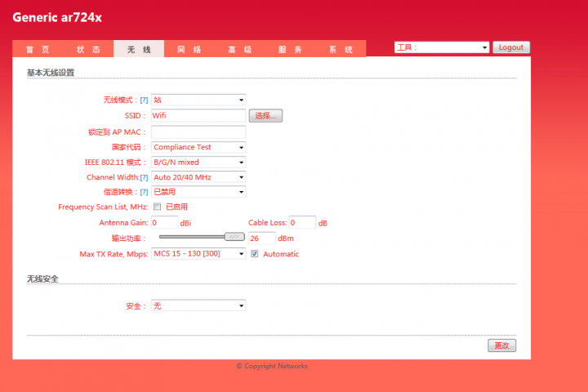588x392 pixels.
Task: Open the 无线模式 wireless mode dropdown
Action: [x=198, y=100]
